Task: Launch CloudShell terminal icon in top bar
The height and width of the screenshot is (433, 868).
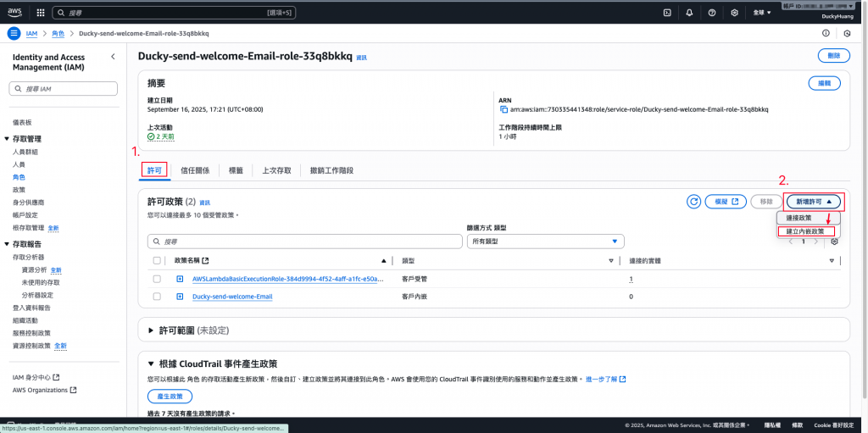Action: point(667,12)
